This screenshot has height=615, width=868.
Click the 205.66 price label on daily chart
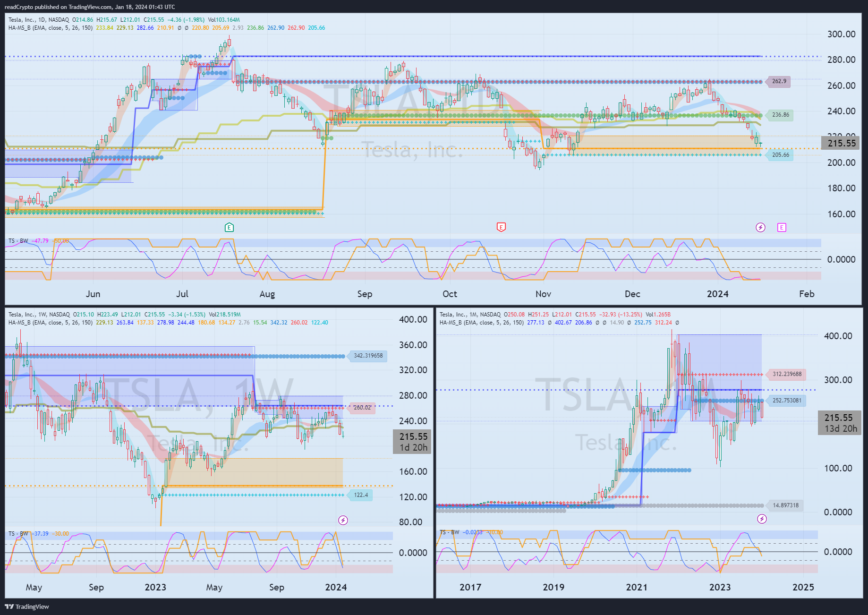[x=781, y=155]
